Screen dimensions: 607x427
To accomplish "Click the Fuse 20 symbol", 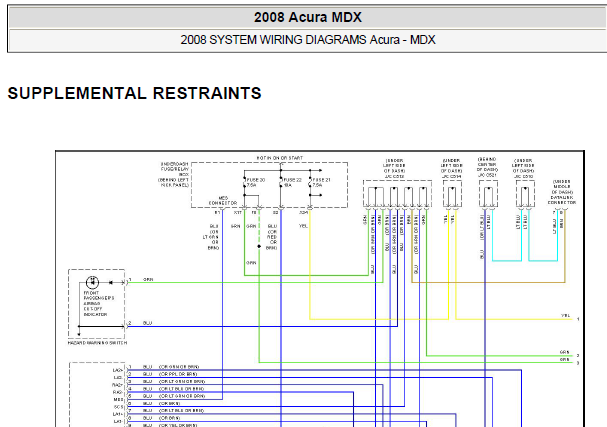I will pos(244,182).
